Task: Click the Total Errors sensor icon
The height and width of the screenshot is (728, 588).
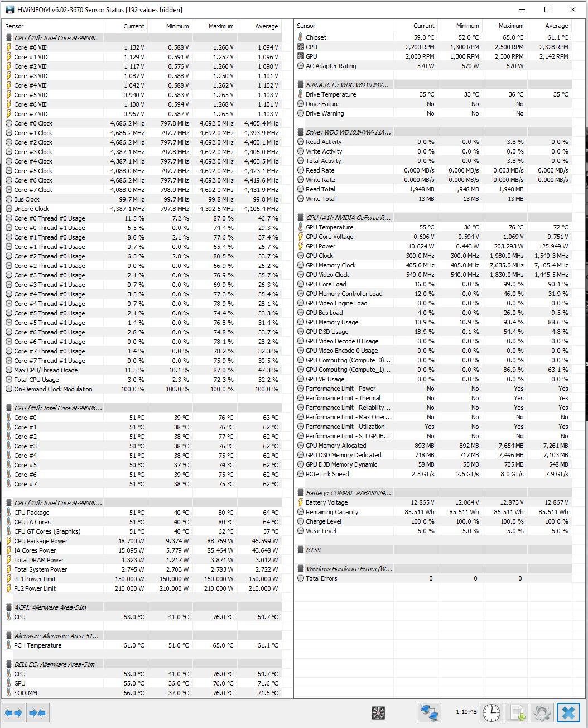Action: coord(300,578)
